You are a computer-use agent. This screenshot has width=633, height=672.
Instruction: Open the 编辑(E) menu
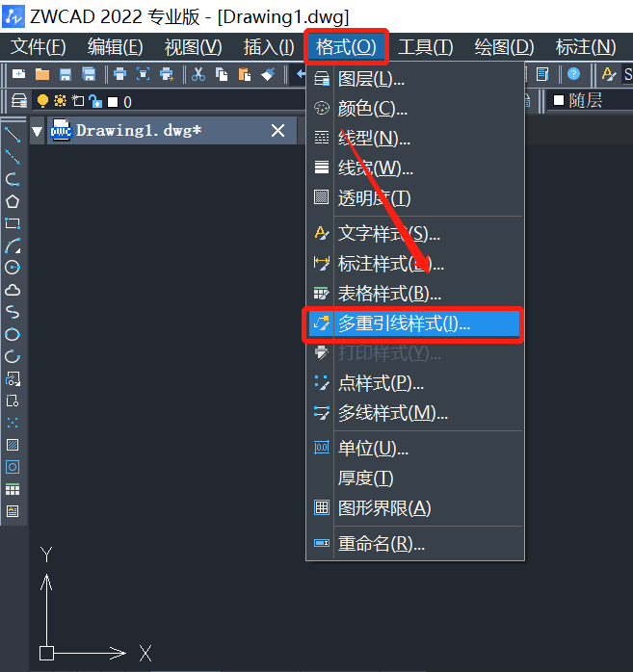tap(116, 47)
